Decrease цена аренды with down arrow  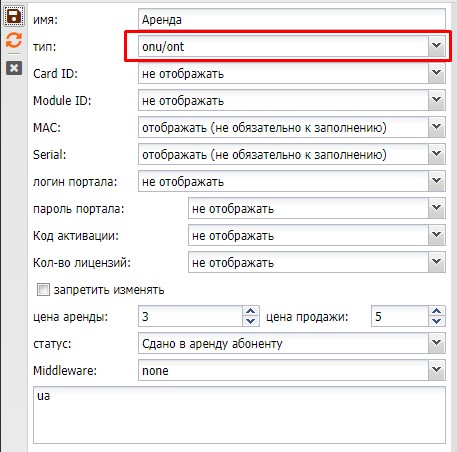pyautogui.click(x=251, y=321)
